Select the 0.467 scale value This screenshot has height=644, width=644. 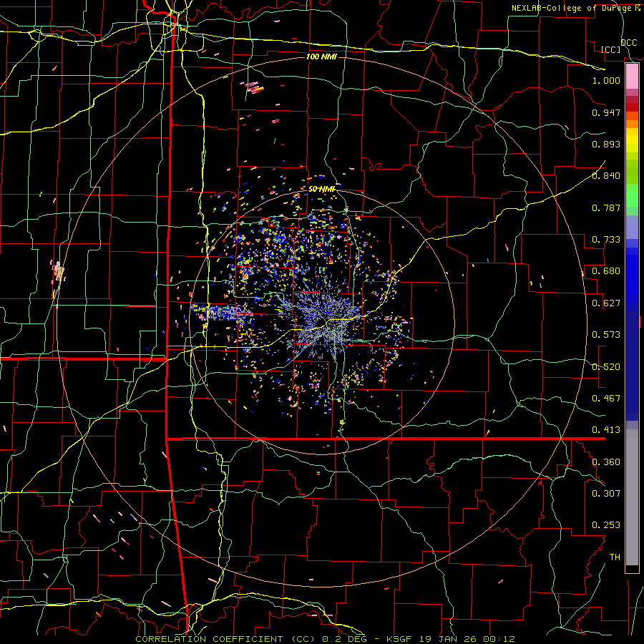[606, 399]
